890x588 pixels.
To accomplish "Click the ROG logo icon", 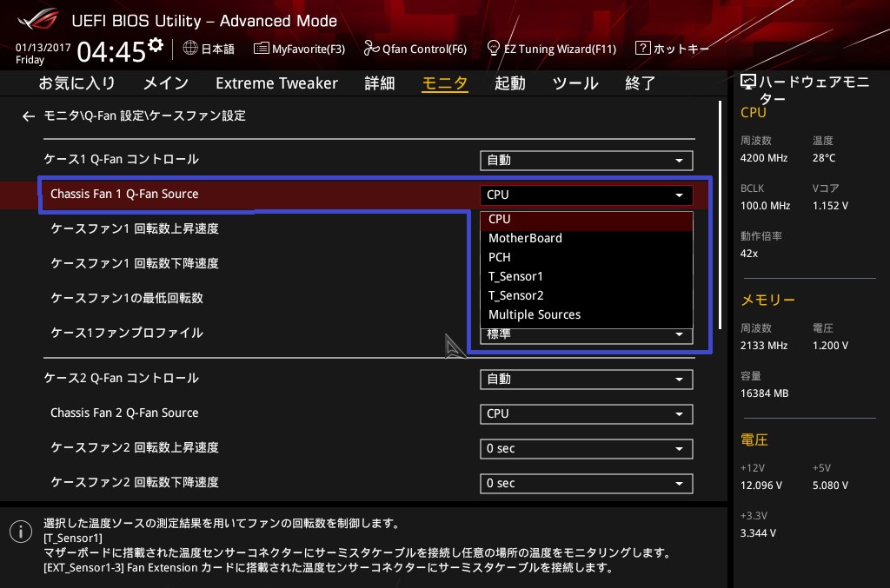I will [37, 20].
